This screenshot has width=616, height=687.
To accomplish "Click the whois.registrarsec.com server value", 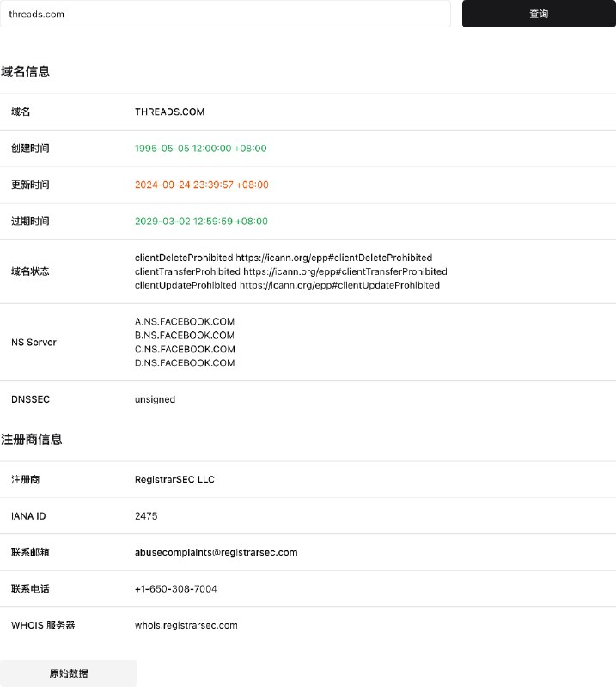I will coord(186,625).
